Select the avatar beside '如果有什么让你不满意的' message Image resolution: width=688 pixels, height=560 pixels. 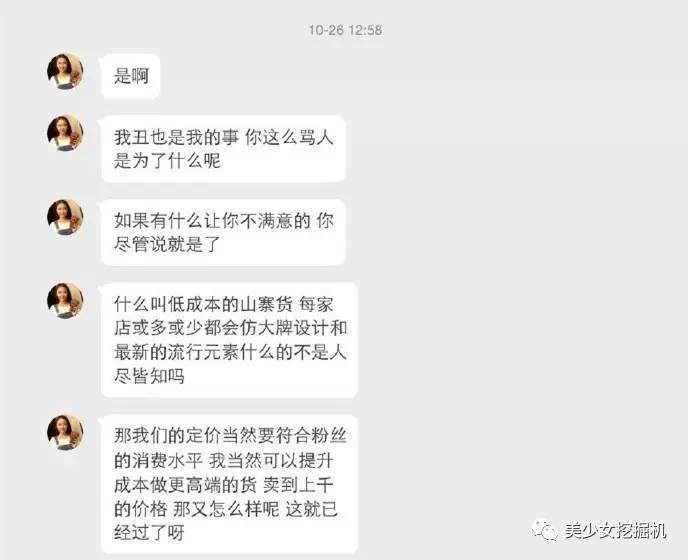(65, 217)
